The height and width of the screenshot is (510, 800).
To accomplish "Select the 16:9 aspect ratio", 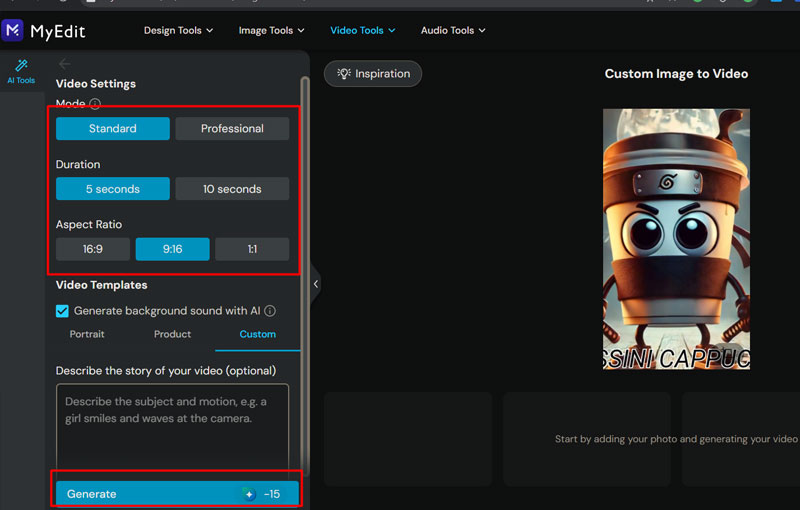I will [x=93, y=249].
